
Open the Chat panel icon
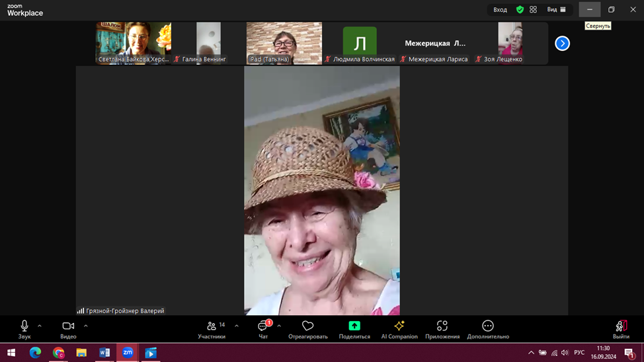click(x=263, y=326)
